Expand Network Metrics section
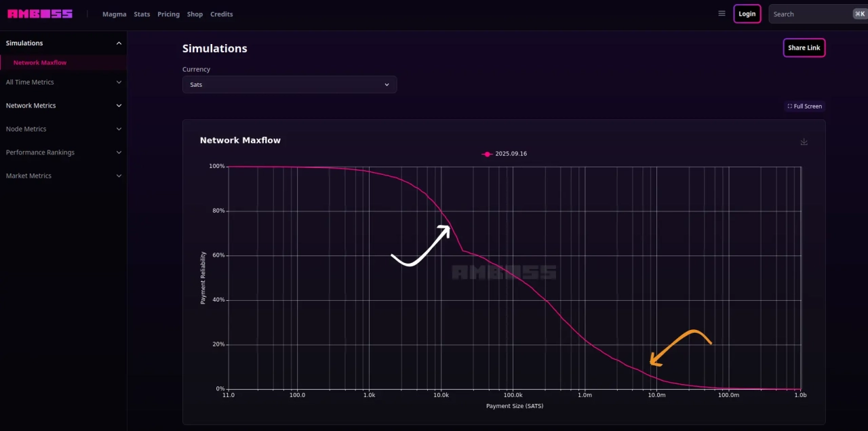 click(63, 106)
